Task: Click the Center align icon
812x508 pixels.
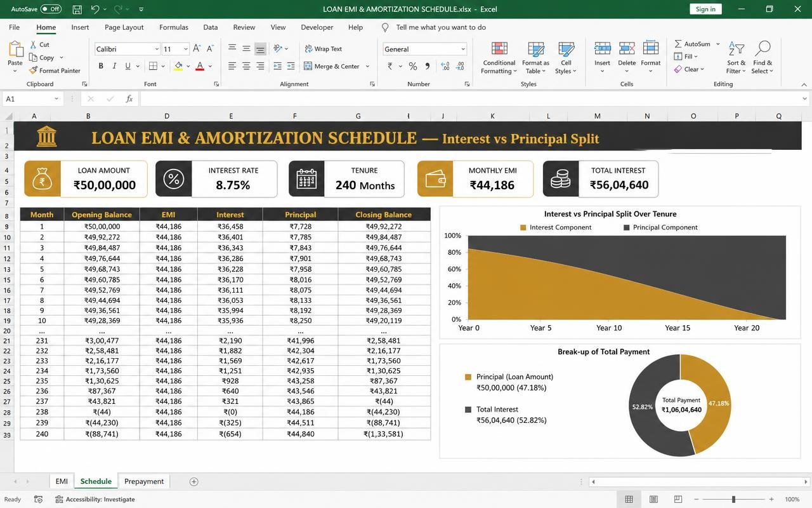Action: click(246, 66)
